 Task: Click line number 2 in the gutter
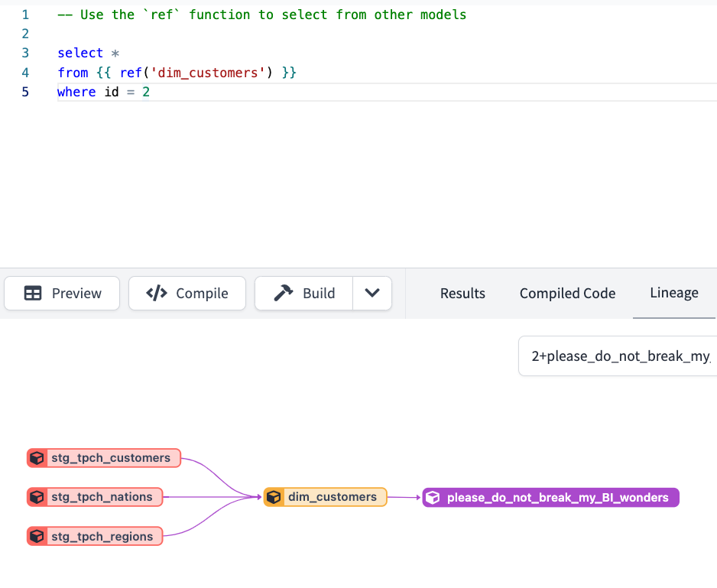(25, 34)
